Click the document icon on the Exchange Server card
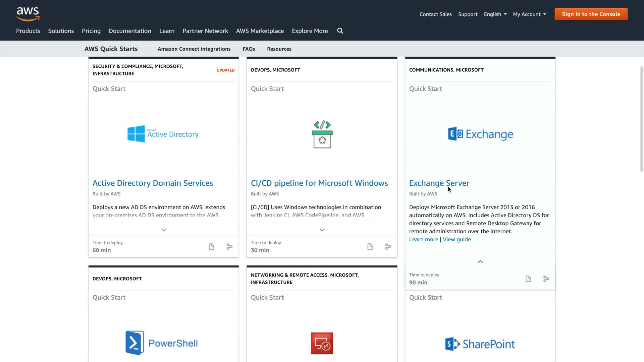 point(528,279)
